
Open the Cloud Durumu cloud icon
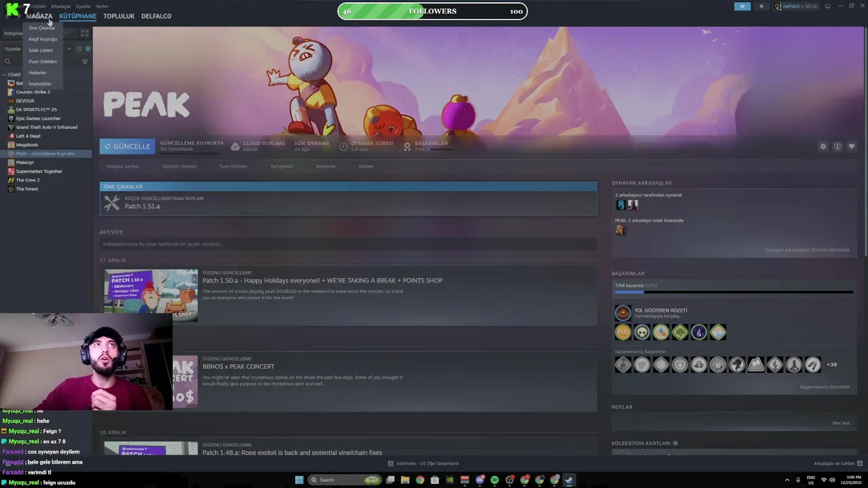coord(235,146)
